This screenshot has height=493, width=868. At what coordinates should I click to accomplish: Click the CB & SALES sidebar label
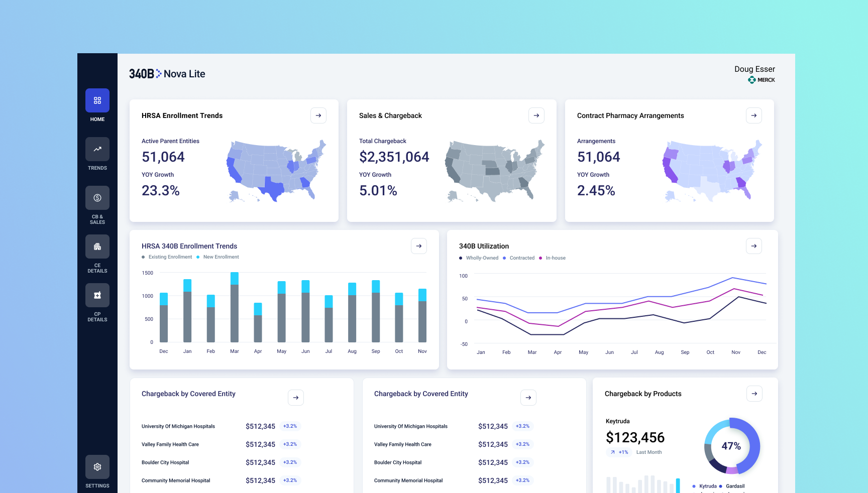tap(97, 219)
